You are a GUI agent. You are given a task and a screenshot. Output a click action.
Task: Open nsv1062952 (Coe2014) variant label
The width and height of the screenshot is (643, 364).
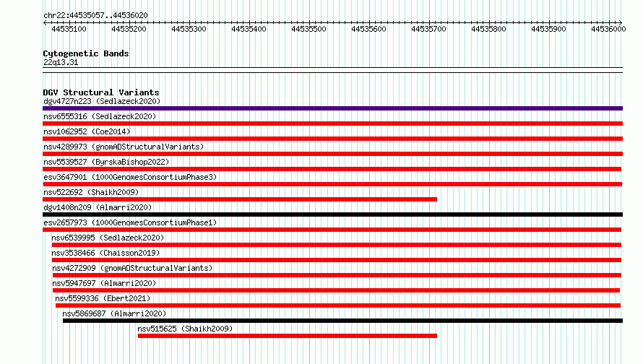pyautogui.click(x=87, y=131)
